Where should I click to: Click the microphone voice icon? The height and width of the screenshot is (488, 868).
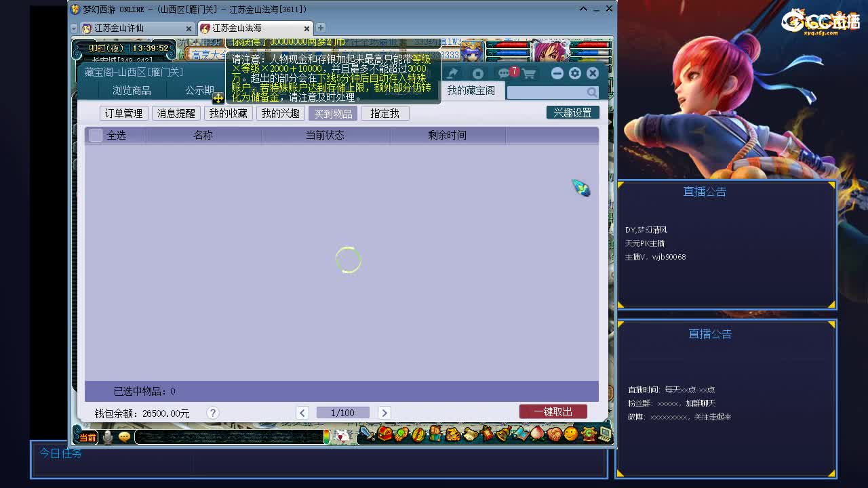point(107,437)
